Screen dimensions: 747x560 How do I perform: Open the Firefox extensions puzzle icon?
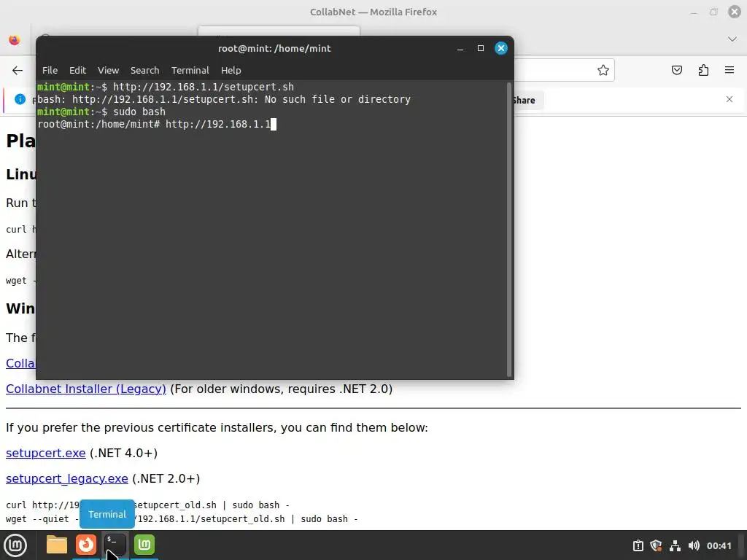[703, 71]
